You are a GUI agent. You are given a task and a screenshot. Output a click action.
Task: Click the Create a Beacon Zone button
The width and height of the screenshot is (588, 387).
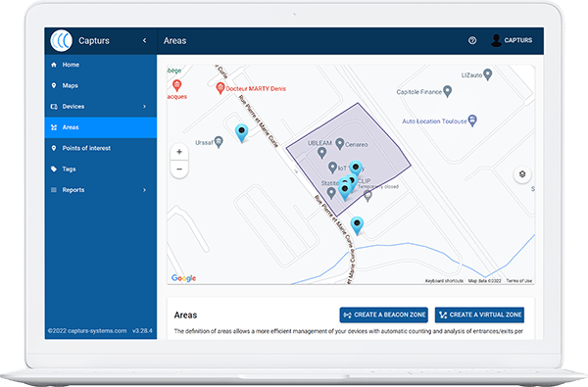click(x=383, y=315)
